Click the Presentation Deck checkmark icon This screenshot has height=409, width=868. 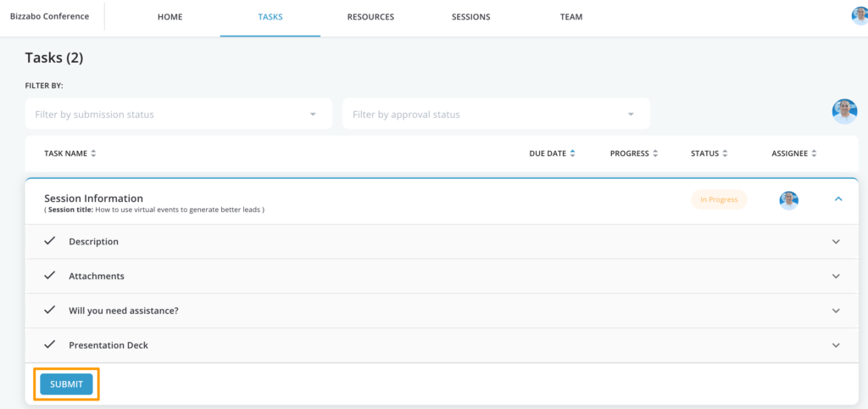50,344
